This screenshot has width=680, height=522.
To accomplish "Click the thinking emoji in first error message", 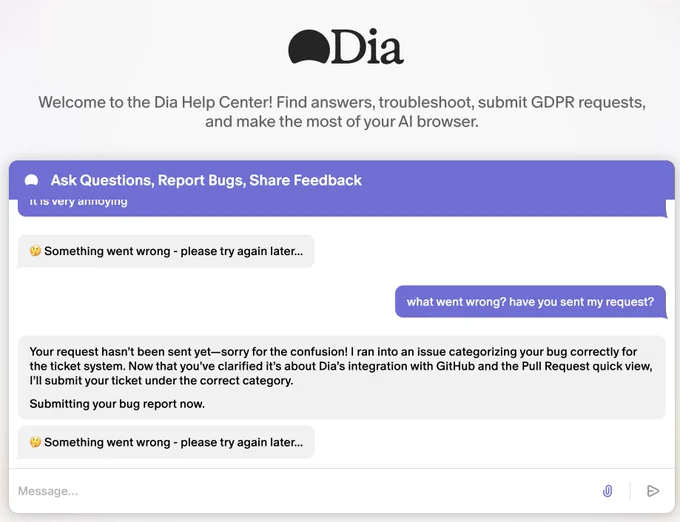I will coord(35,251).
